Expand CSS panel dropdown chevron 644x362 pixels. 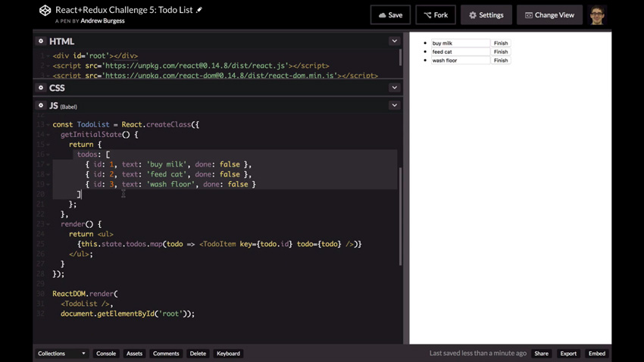point(394,87)
